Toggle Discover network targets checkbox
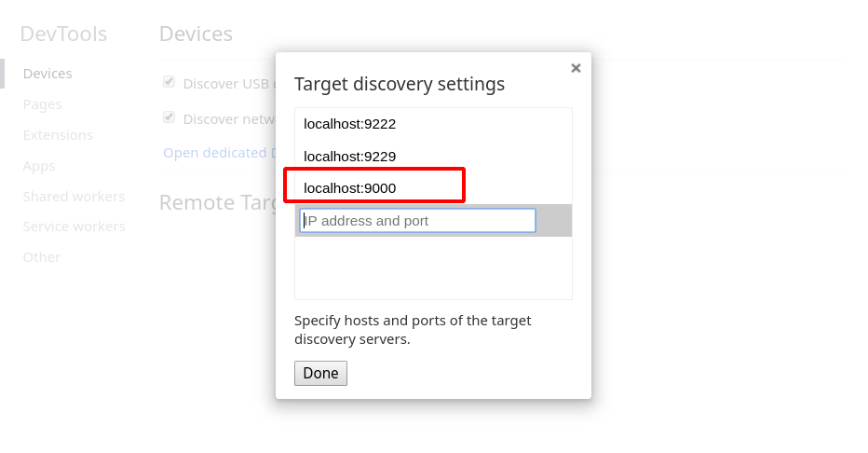 (170, 117)
